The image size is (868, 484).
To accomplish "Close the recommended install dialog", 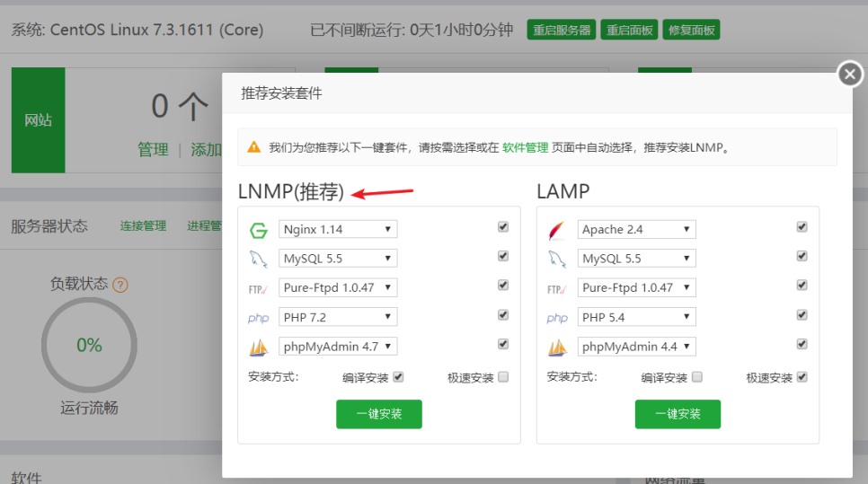I will coord(850,75).
